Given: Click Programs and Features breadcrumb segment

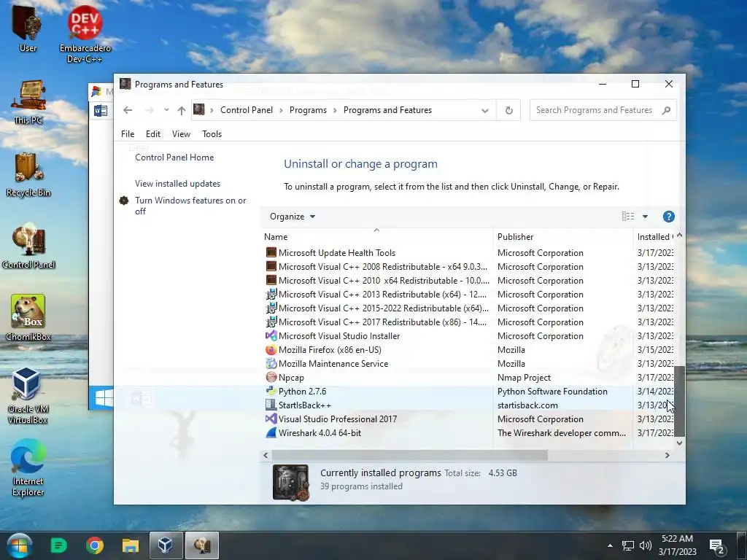Looking at the screenshot, I should (388, 110).
